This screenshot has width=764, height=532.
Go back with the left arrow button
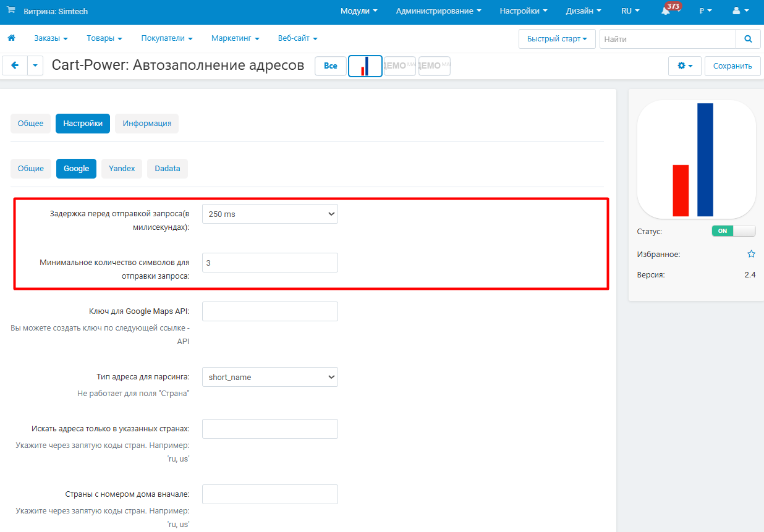tap(15, 65)
